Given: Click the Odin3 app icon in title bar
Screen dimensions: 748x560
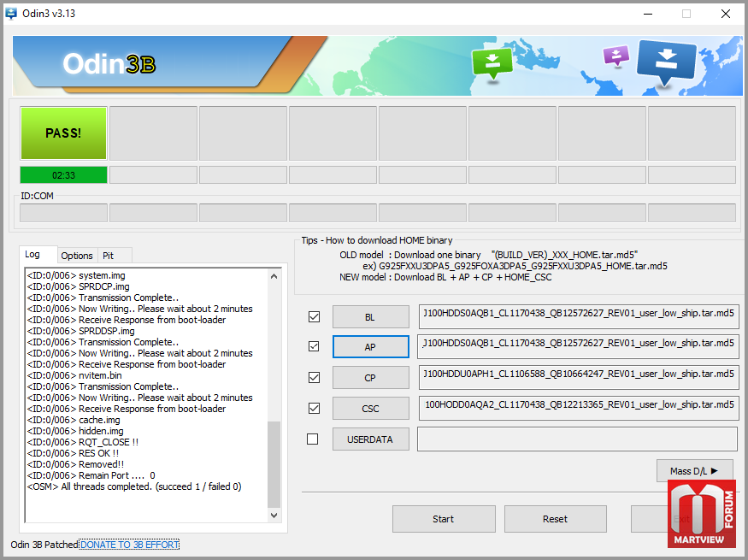Looking at the screenshot, I should [11, 14].
